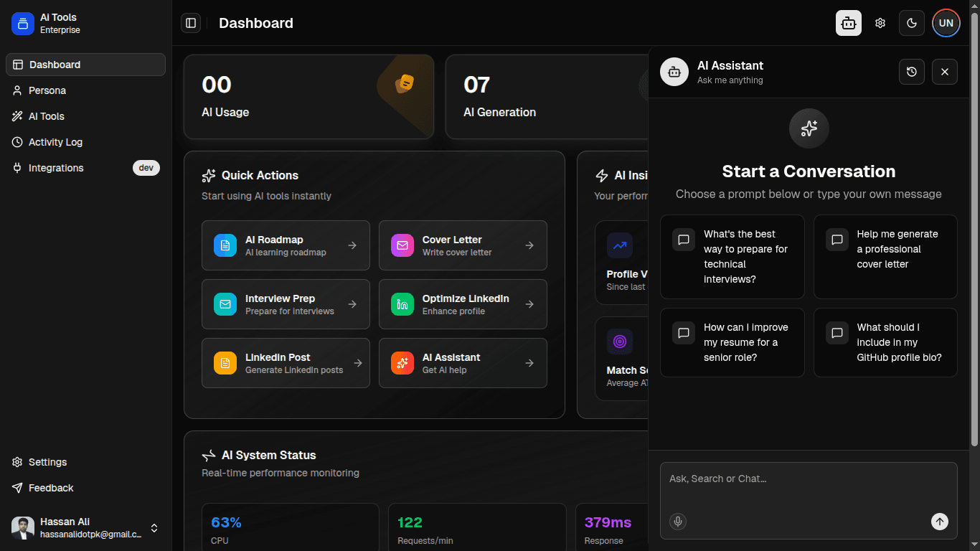This screenshot has width=980, height=551.
Task: Open the AI Assistant robot icon in header
Action: pos(849,23)
